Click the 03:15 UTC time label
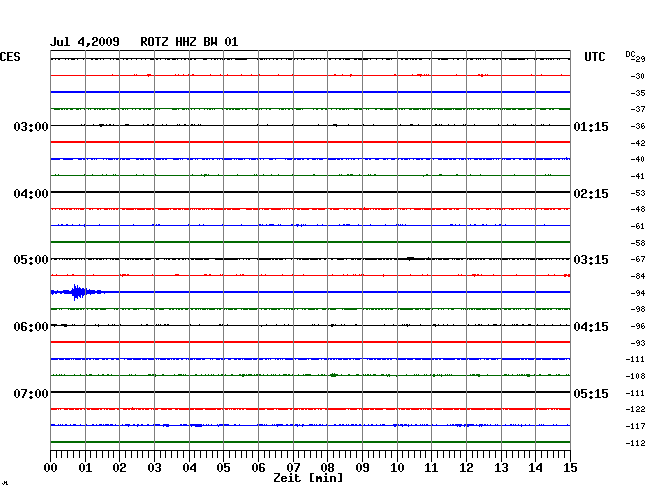Image resolution: width=650 pixels, height=494 pixels. pyautogui.click(x=591, y=260)
